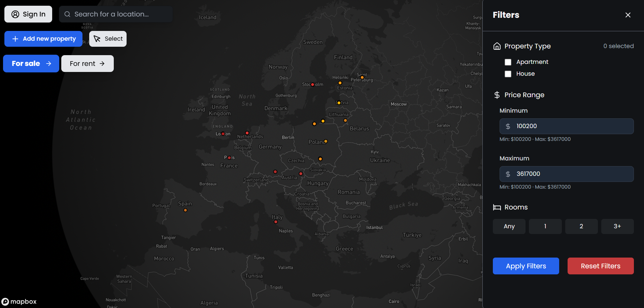Image resolution: width=644 pixels, height=308 pixels.
Task: Click the Austria property marker
Action: click(301, 174)
